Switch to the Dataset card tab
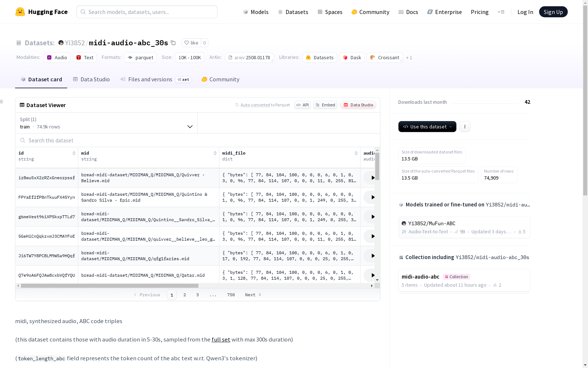Screen dimensions: 588x368 41,79
